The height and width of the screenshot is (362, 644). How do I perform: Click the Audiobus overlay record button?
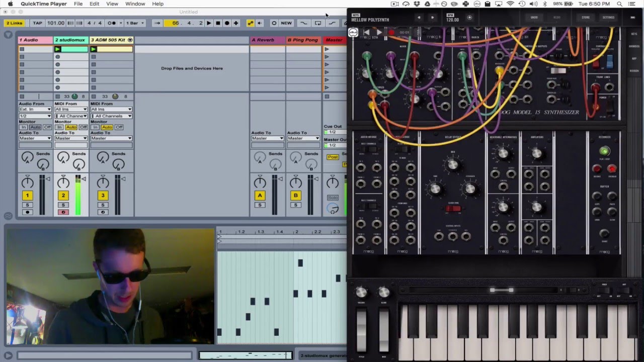click(391, 32)
